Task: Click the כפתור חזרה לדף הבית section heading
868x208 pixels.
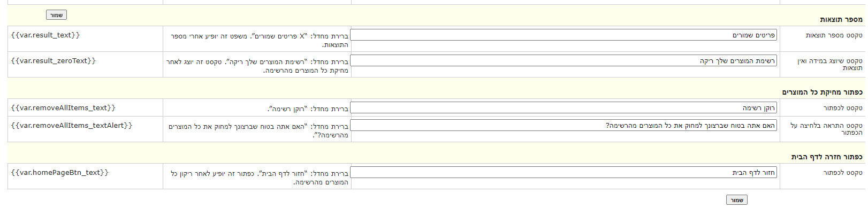Action: pyautogui.click(x=827, y=157)
